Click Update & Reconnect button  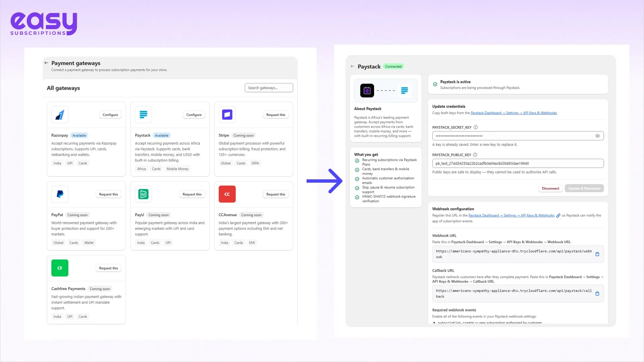[584, 188]
